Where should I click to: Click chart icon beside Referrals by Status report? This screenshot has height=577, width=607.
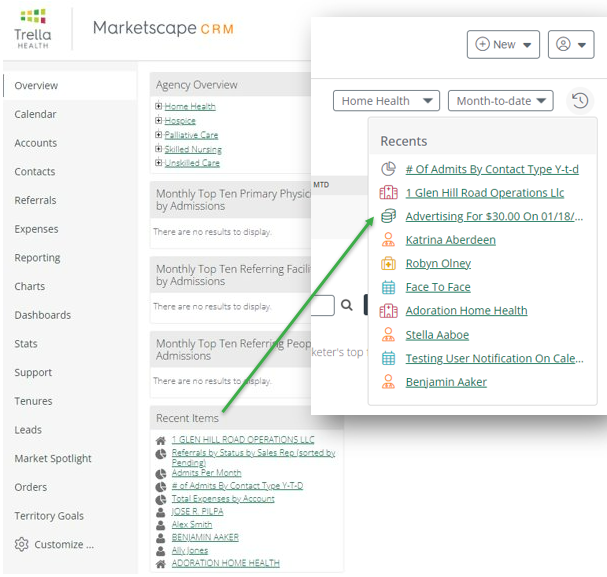pyautogui.click(x=161, y=454)
